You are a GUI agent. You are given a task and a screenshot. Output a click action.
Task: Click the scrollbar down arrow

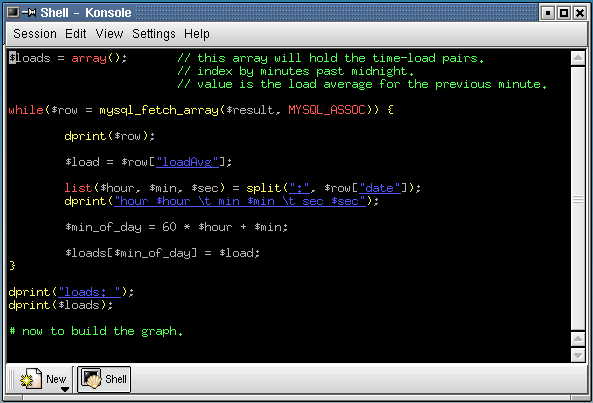pyautogui.click(x=578, y=355)
